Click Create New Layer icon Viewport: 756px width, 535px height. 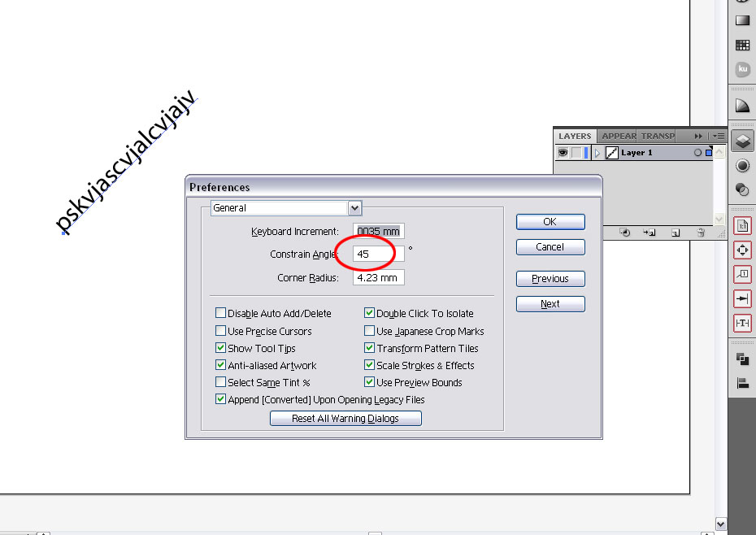676,233
